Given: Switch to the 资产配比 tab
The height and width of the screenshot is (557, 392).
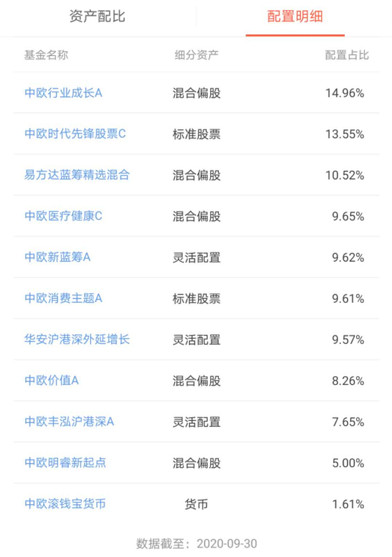Looking at the screenshot, I should pyautogui.click(x=97, y=16).
